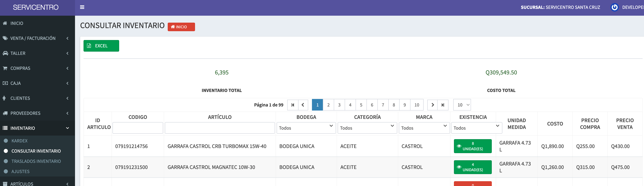View the 4 UNIDAD(ES) existence eye button
Image resolution: width=644 pixels, height=186 pixels.
click(x=473, y=167)
